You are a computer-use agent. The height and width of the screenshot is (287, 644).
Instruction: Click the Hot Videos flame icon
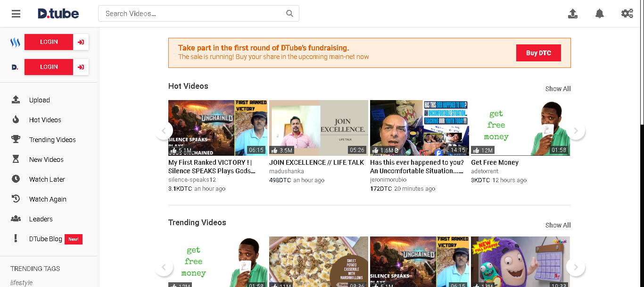point(16,119)
